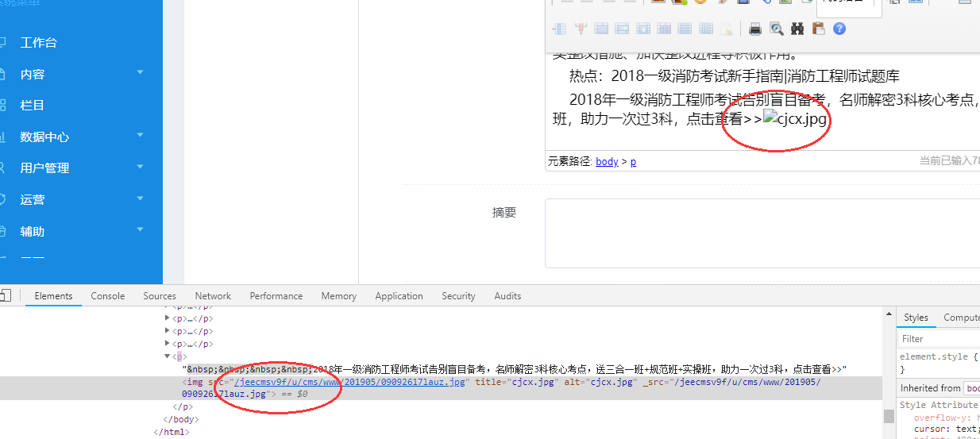Click the merge right table icon

[622, 29]
